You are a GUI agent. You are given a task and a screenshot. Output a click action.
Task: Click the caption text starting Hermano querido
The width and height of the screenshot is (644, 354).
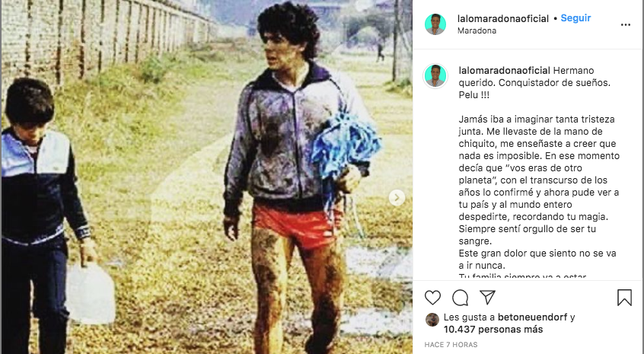coord(534,82)
